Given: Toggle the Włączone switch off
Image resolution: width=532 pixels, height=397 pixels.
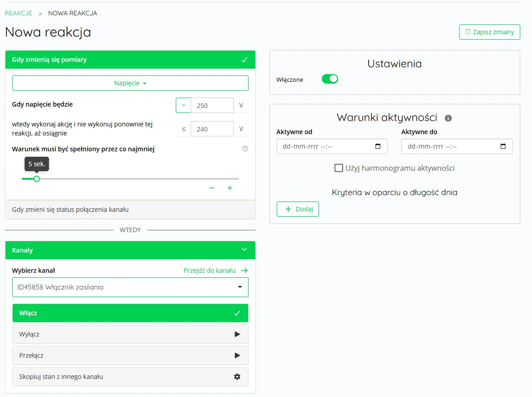Looking at the screenshot, I should pos(330,79).
